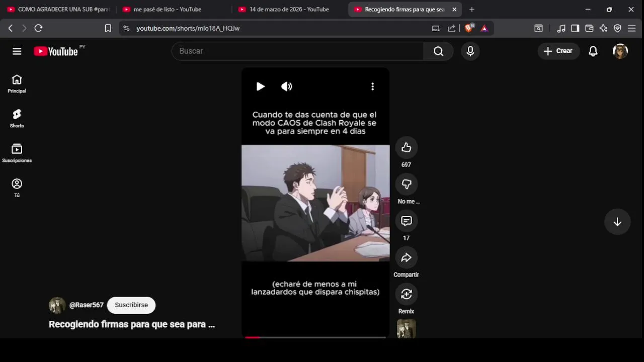Image resolution: width=644 pixels, height=362 pixels.
Task: Like the Short with thumbs up
Action: 406,147
